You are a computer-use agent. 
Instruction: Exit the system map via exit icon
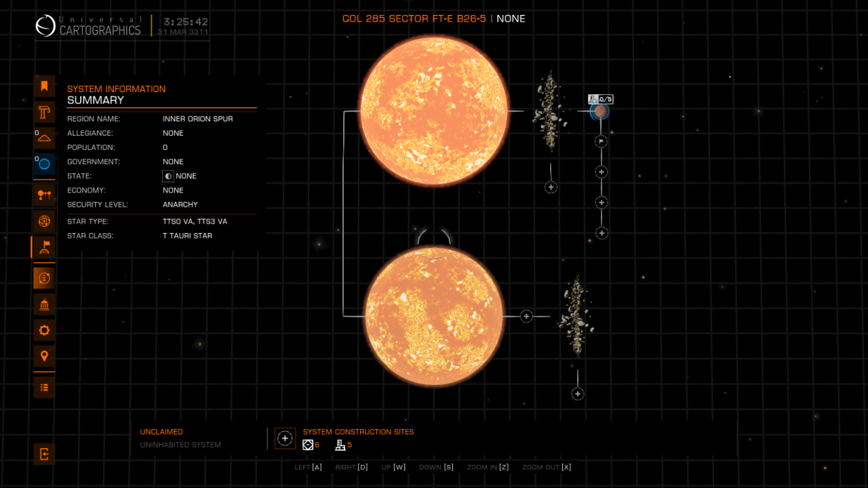44,454
